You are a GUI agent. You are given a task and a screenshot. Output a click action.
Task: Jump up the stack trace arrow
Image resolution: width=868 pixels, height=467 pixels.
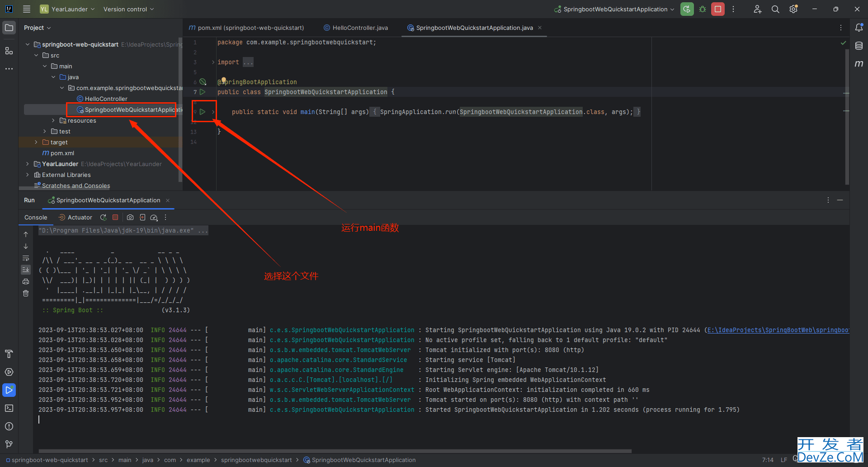[26, 234]
